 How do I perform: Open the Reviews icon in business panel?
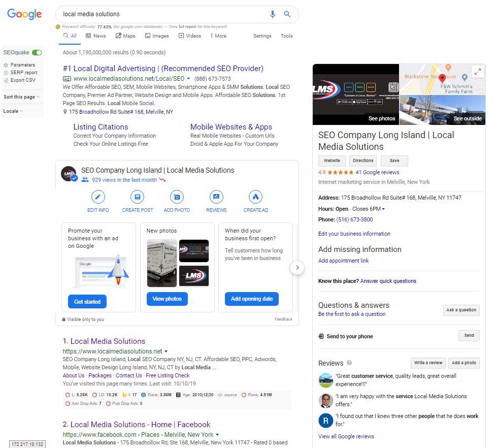(x=216, y=197)
